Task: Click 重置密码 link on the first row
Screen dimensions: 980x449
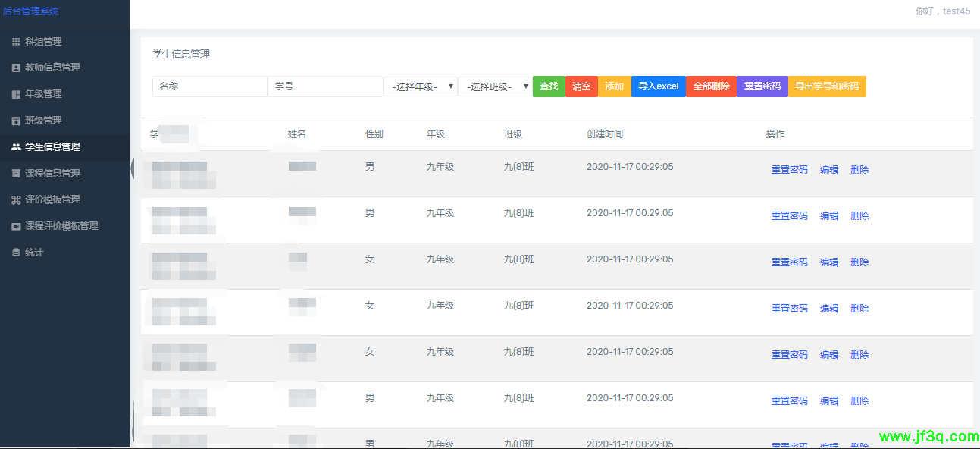Action: [788, 169]
